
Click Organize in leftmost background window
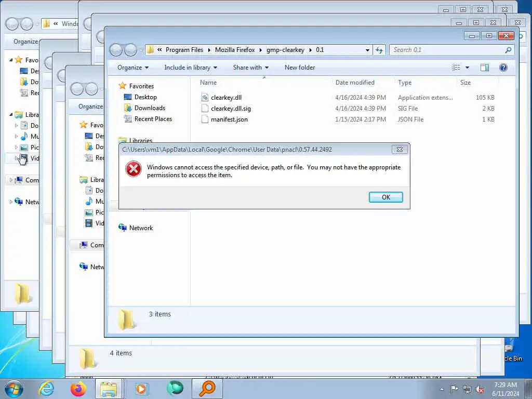[x=26, y=42]
